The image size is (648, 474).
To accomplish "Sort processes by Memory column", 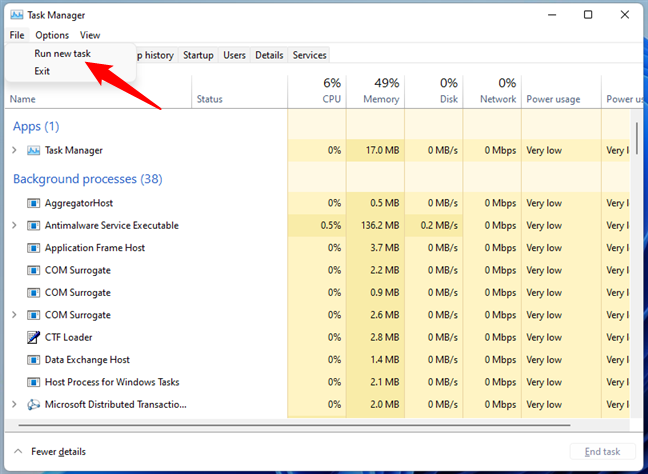I will [x=376, y=91].
